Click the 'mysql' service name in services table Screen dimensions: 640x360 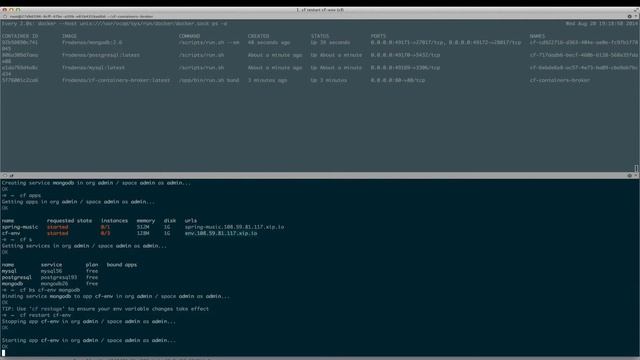point(9,271)
